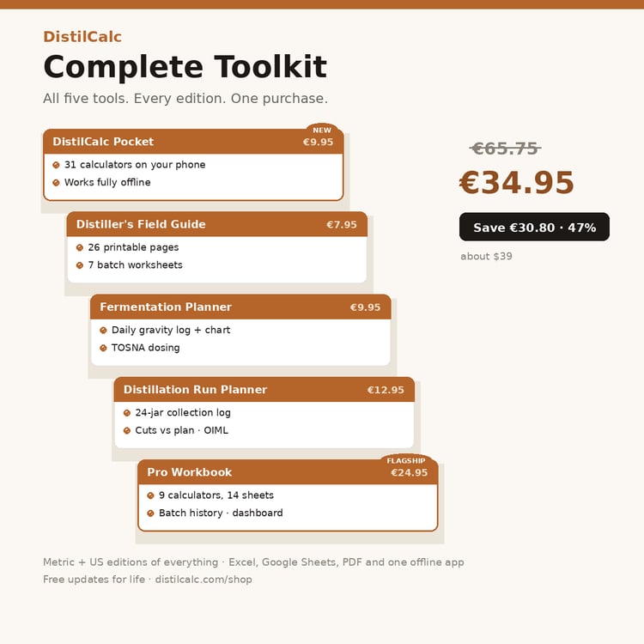Click the bullet icon next to '24-jar collection log'
Image resolution: width=644 pixels, height=644 pixels.
[x=127, y=413]
